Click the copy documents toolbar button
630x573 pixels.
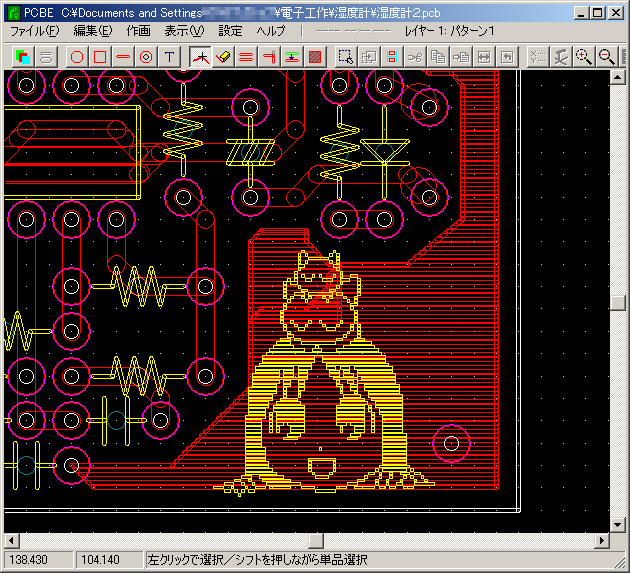[x=437, y=57]
